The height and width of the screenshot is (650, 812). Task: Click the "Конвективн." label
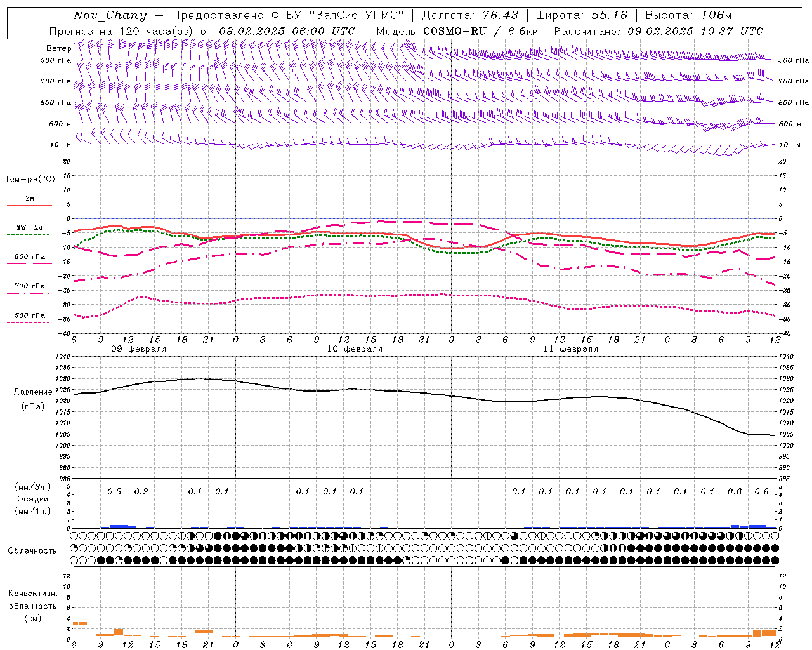pos(32,594)
